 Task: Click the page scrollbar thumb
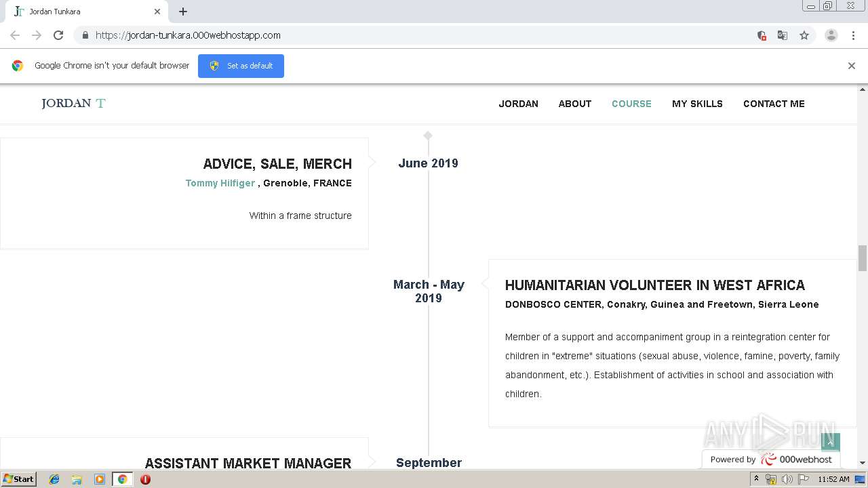(x=863, y=258)
